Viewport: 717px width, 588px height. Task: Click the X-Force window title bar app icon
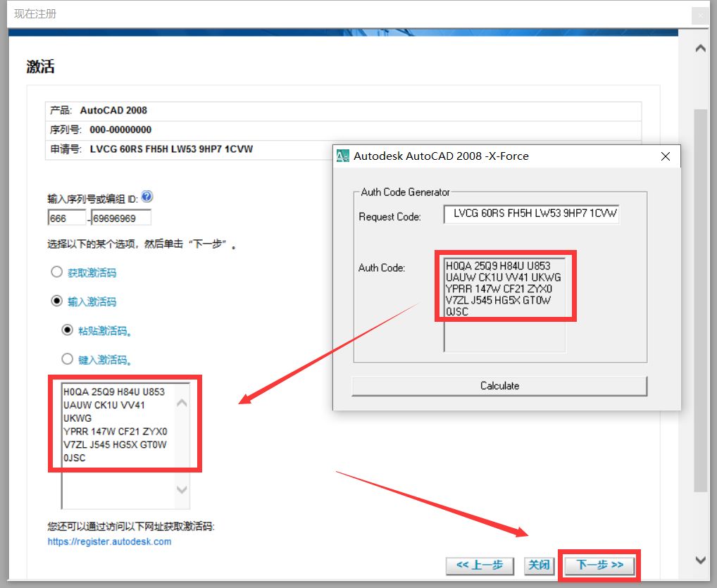coord(342,156)
